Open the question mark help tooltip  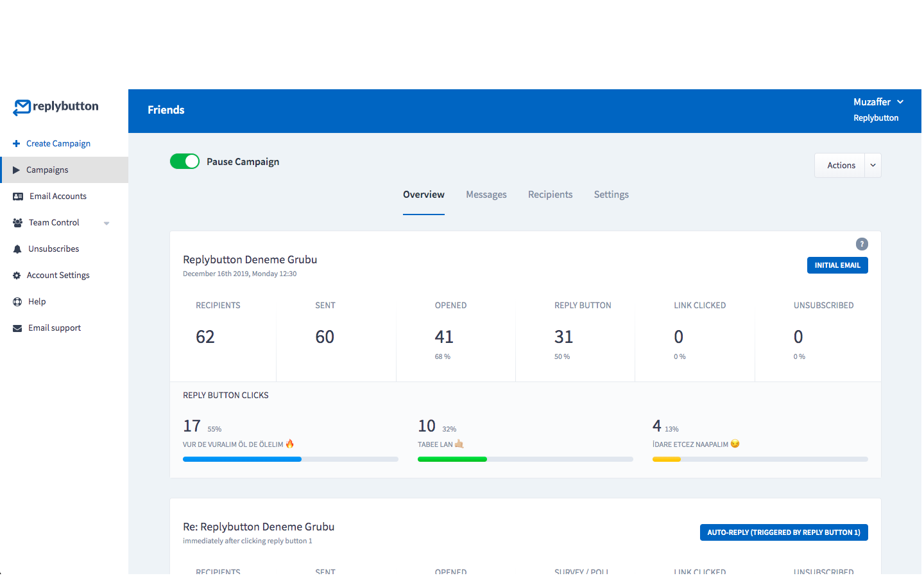tap(862, 244)
